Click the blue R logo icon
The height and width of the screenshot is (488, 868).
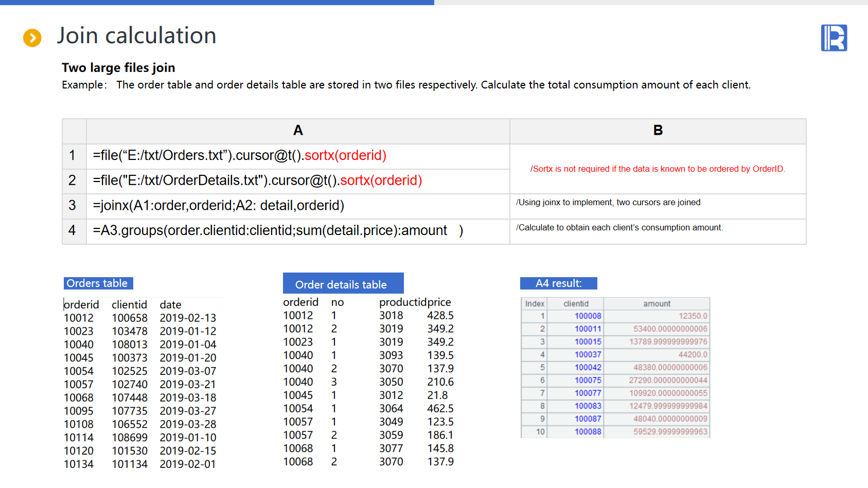coord(834,38)
